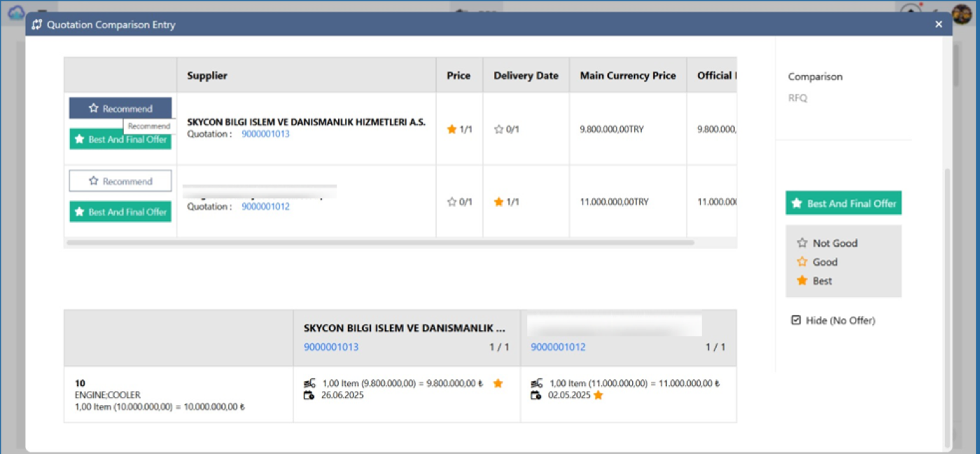This screenshot has height=454, width=980.
Task: Click the orange star next to 02.05.2025 date
Action: (598, 395)
